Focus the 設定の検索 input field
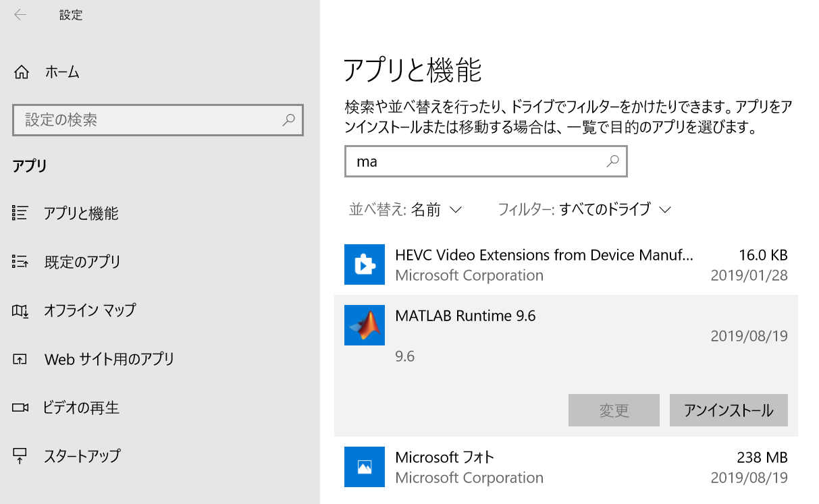The width and height of the screenshot is (819, 504). 158,120
